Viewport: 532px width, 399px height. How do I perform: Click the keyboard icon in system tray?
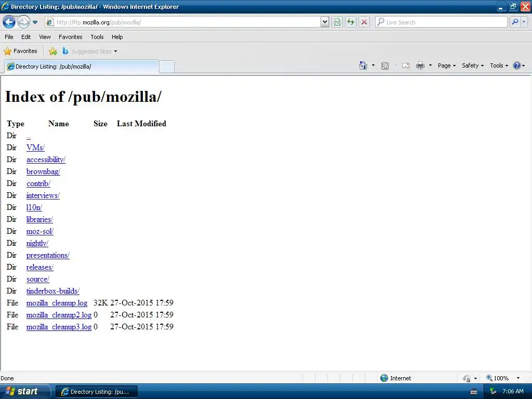pos(474,392)
